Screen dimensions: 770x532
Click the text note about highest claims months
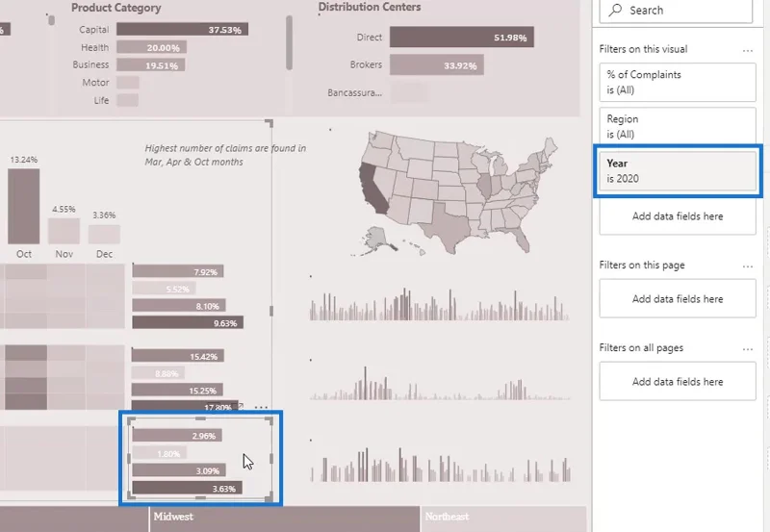225,155
